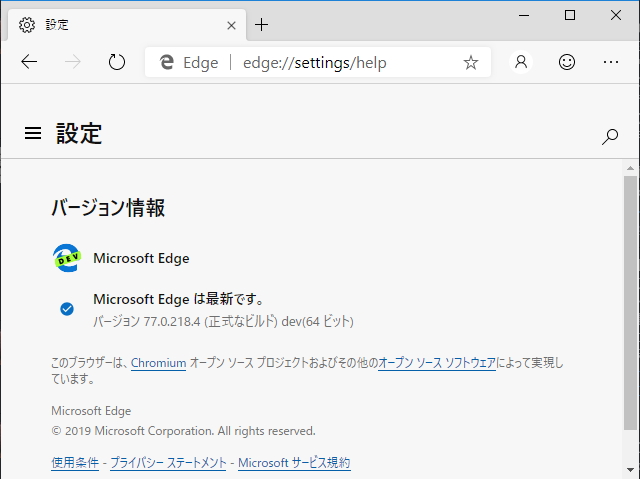
Task: Click the vertical scrollbar thumb
Action: coord(631,302)
